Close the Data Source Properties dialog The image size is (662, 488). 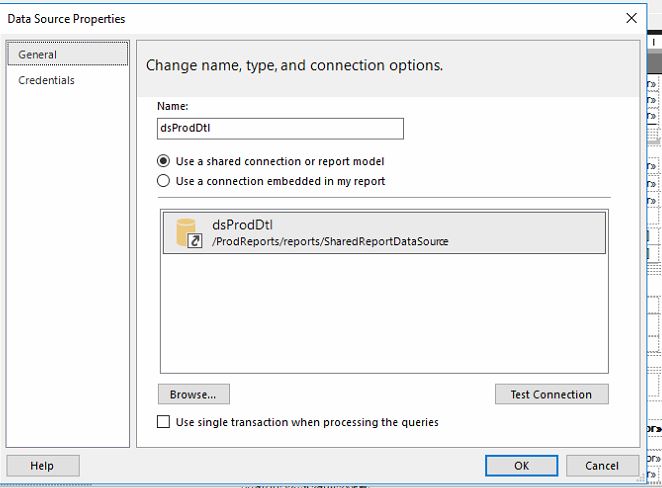(631, 18)
